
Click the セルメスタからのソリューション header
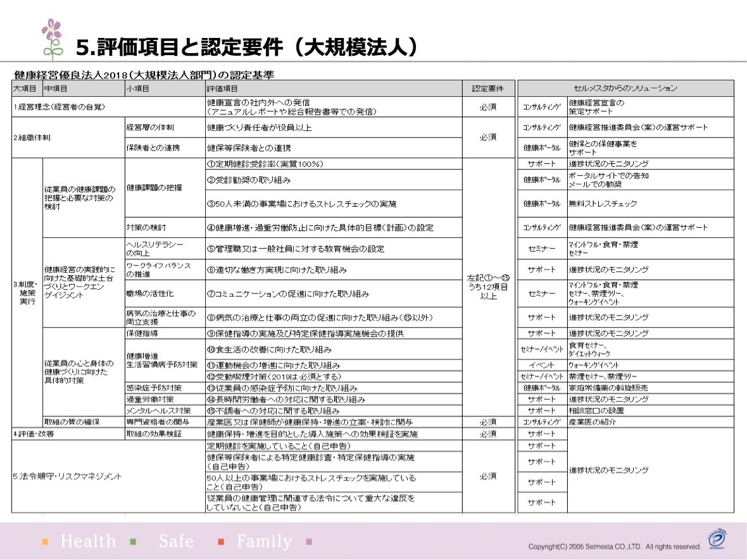coord(625,88)
